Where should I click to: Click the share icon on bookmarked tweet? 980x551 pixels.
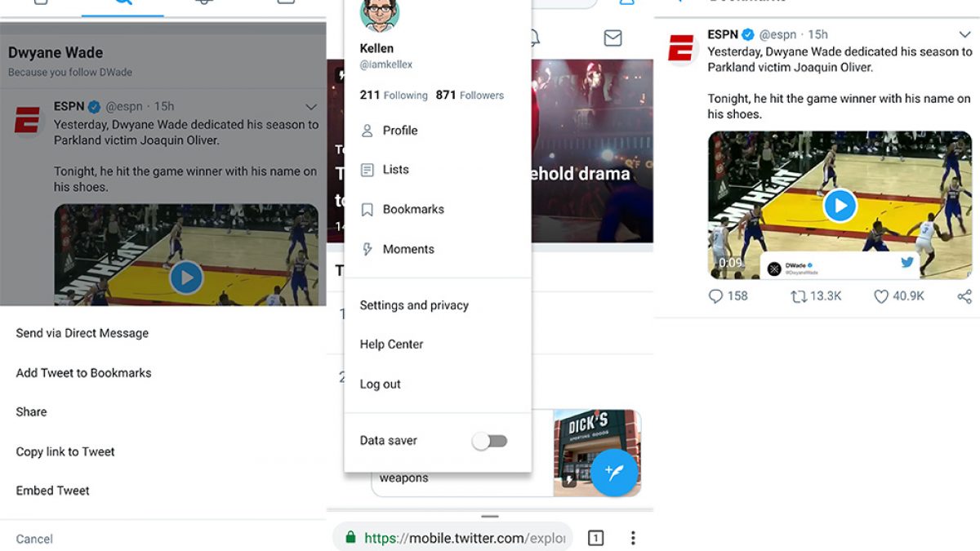(964, 296)
